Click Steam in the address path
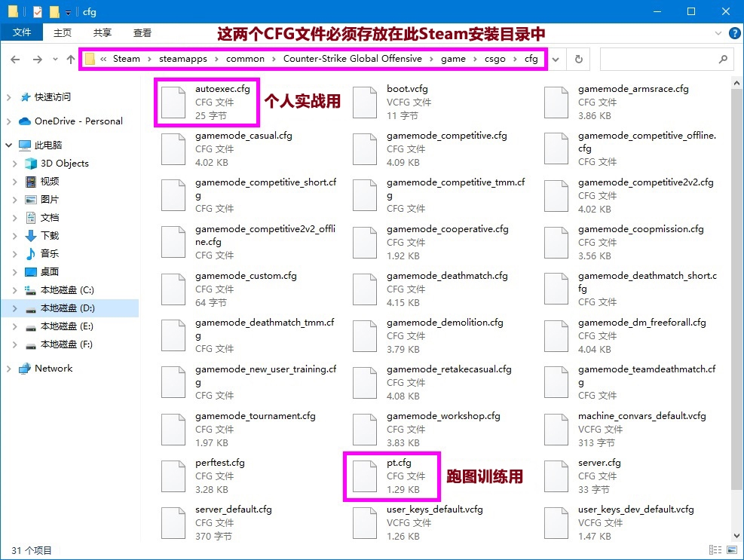This screenshot has width=744, height=560. (126, 59)
